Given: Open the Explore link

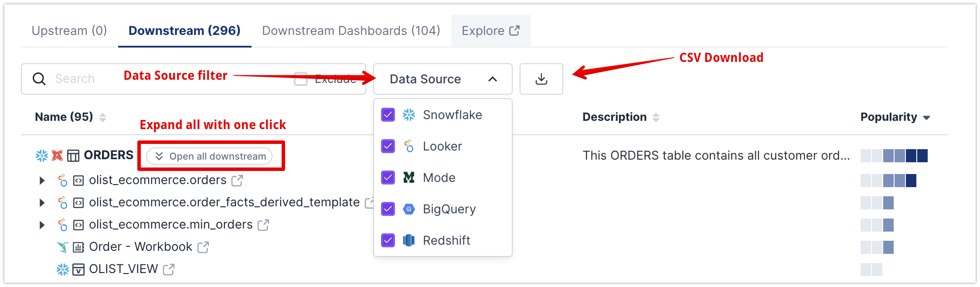Looking at the screenshot, I should point(490,31).
